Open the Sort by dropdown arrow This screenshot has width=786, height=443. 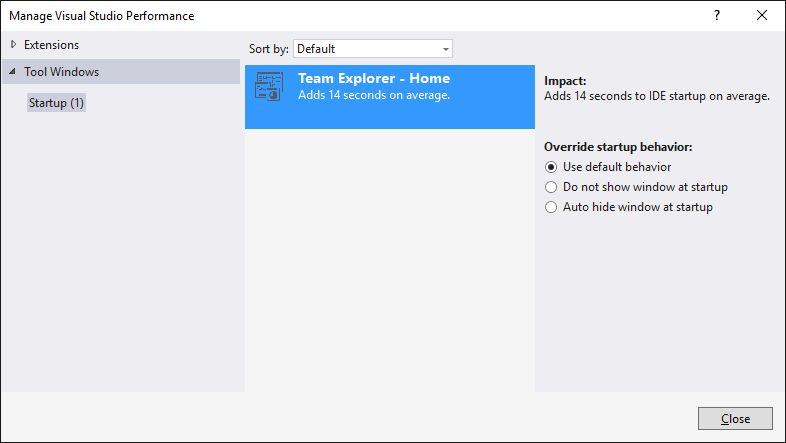click(x=446, y=49)
